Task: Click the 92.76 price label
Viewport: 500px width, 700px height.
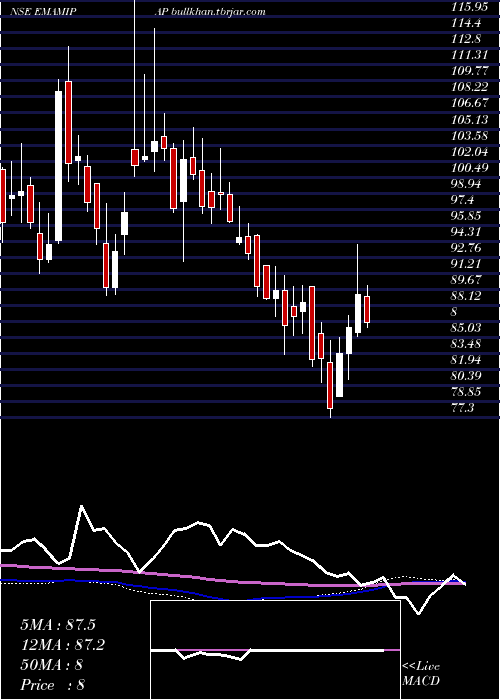Action: 467,248
